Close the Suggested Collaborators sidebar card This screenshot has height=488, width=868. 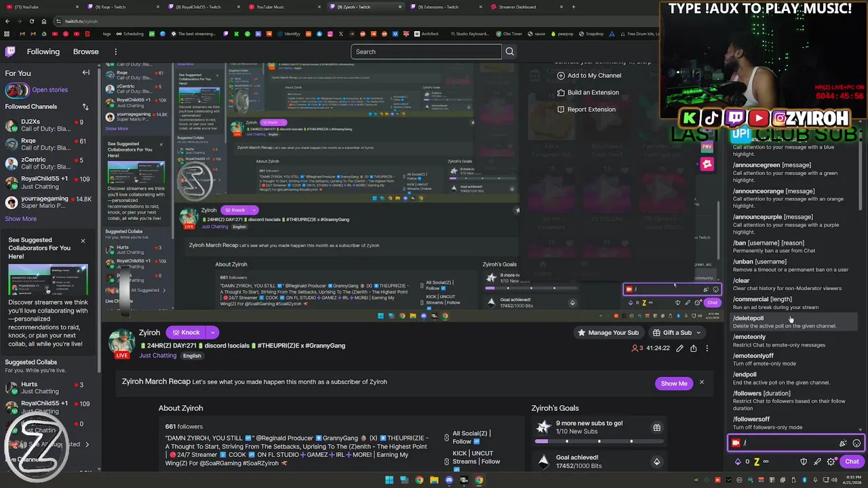(x=83, y=241)
